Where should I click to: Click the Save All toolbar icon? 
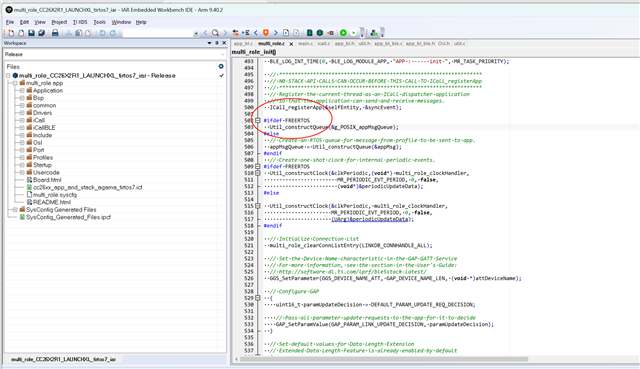point(41,33)
